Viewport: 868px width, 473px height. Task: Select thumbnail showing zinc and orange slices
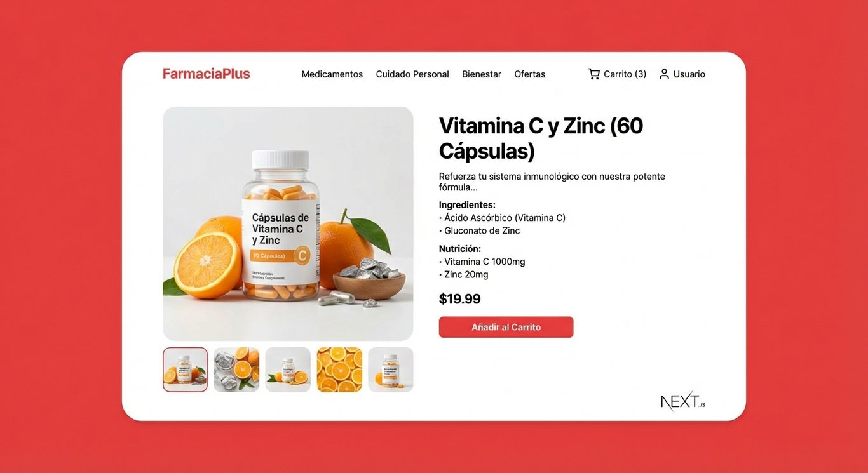pyautogui.click(x=236, y=370)
